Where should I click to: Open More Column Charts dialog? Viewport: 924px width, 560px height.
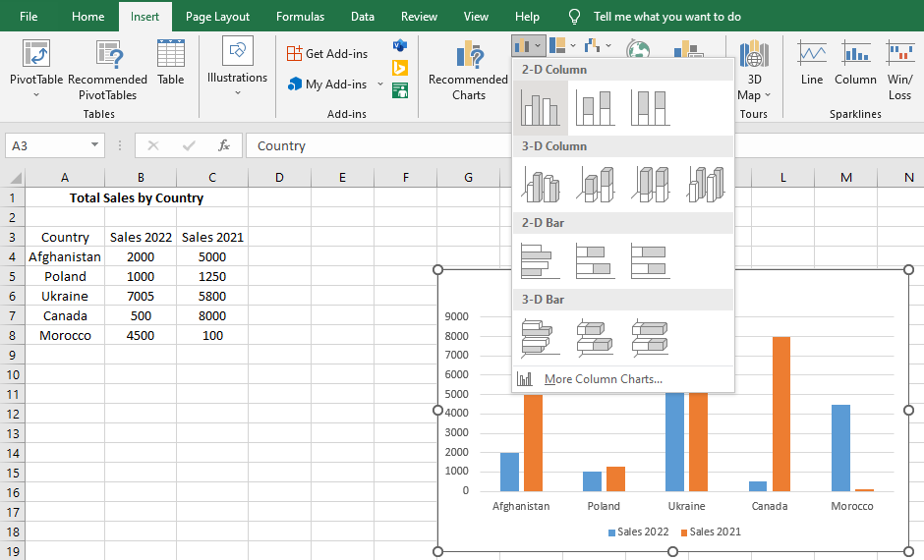coord(623,379)
